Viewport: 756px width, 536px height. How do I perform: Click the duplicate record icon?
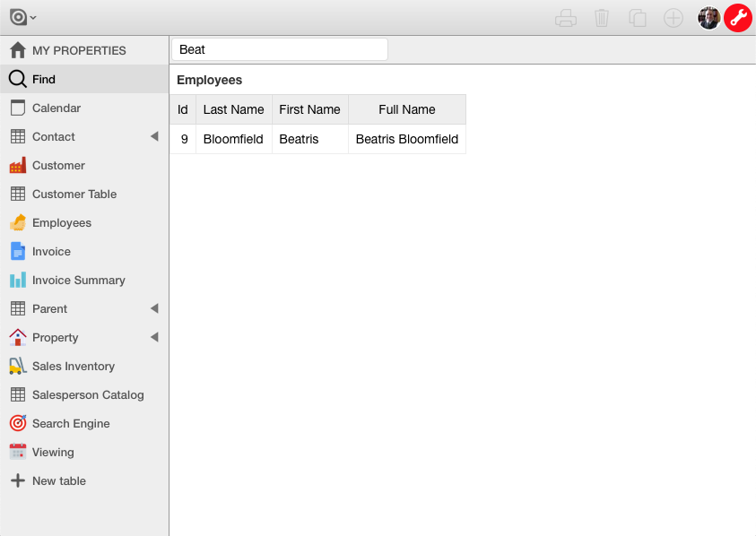(638, 18)
